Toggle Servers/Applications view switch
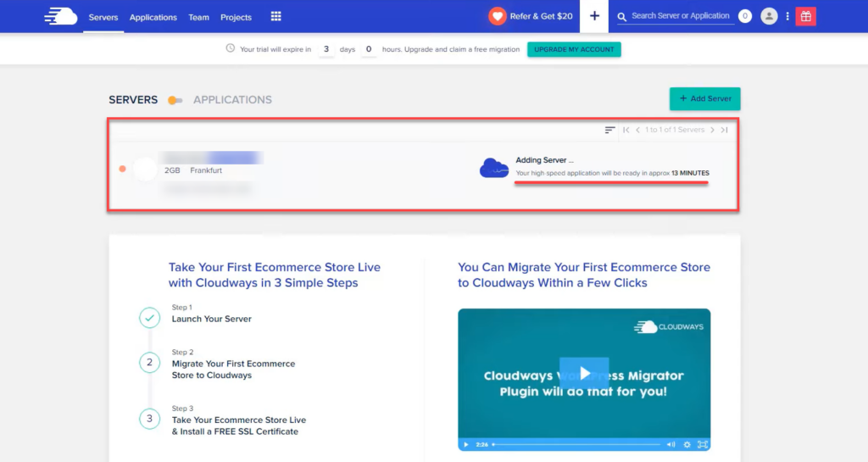This screenshot has width=868, height=462. pos(175,100)
